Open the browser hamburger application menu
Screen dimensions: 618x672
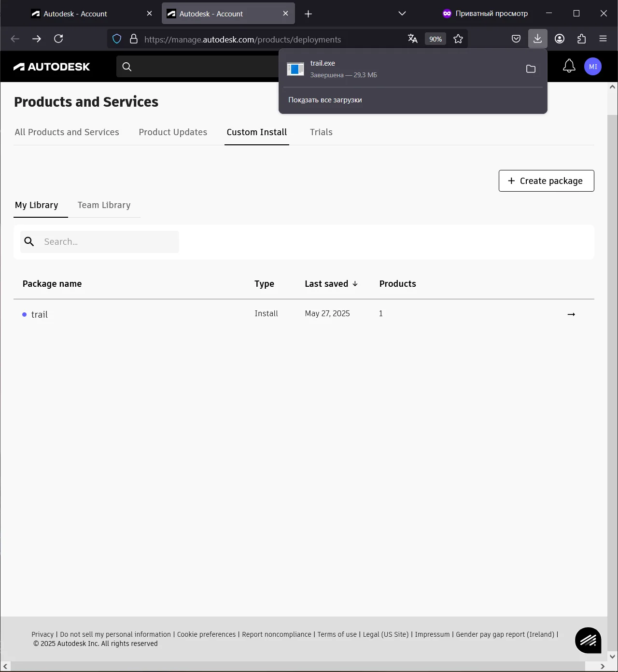pos(603,39)
